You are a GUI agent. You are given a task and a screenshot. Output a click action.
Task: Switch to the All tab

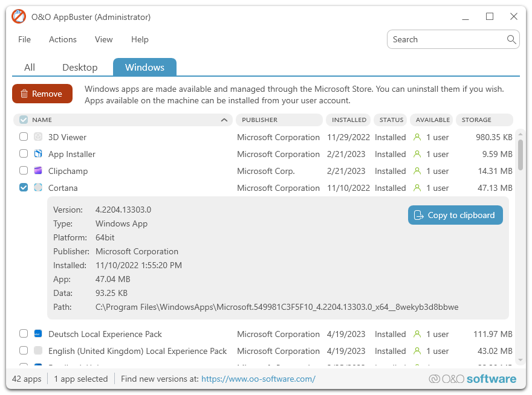[30, 67]
